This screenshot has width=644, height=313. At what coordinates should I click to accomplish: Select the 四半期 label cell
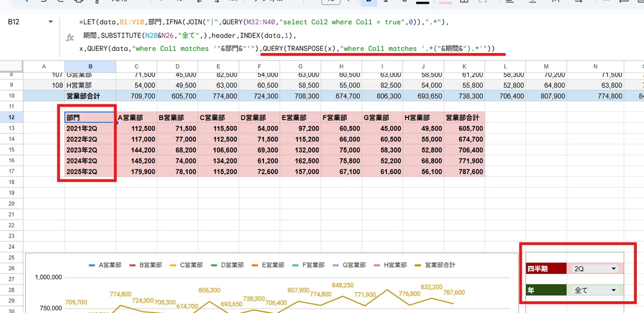[545, 269]
